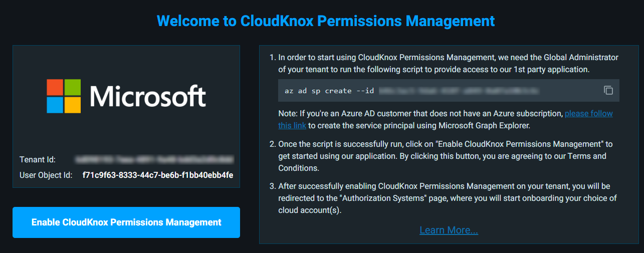This screenshot has height=253, width=644.
Task: Click the Welcome to CloudKnox heading
Action: [326, 21]
